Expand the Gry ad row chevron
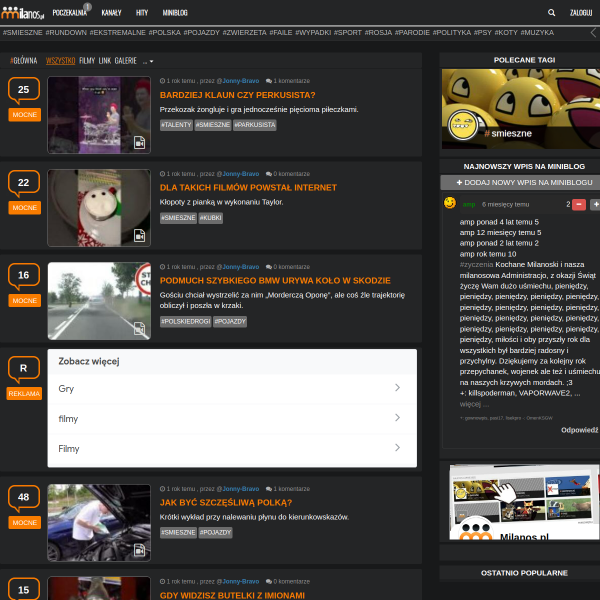This screenshot has height=600, width=600. pos(397,388)
